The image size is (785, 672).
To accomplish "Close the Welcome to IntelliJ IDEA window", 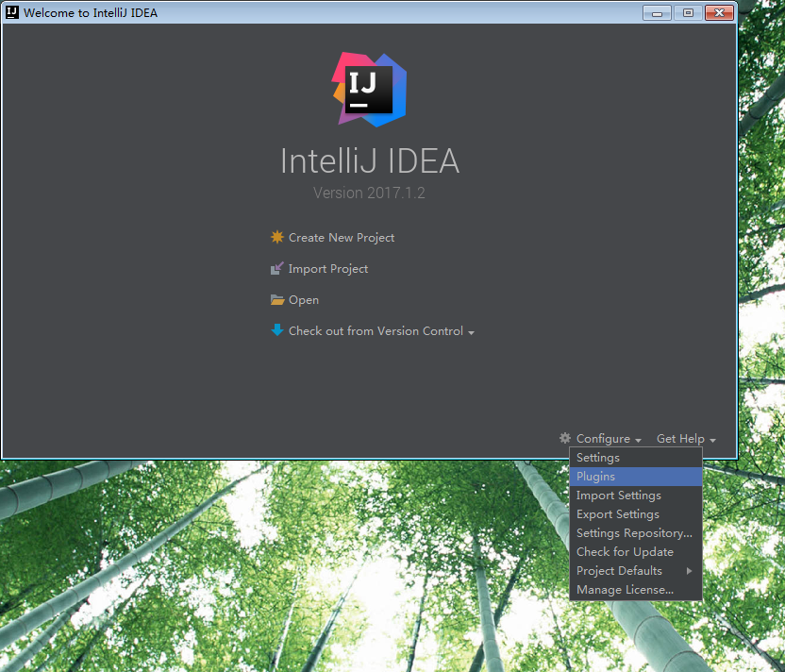I will [719, 13].
